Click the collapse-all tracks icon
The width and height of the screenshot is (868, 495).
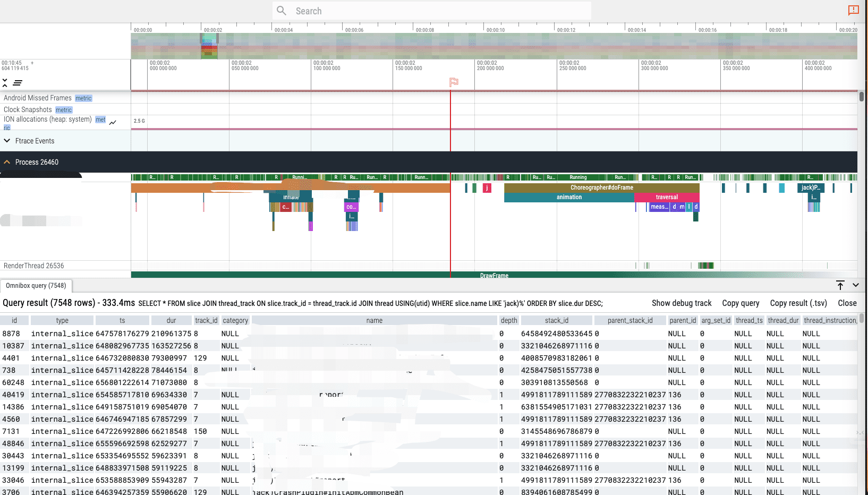tap(5, 82)
